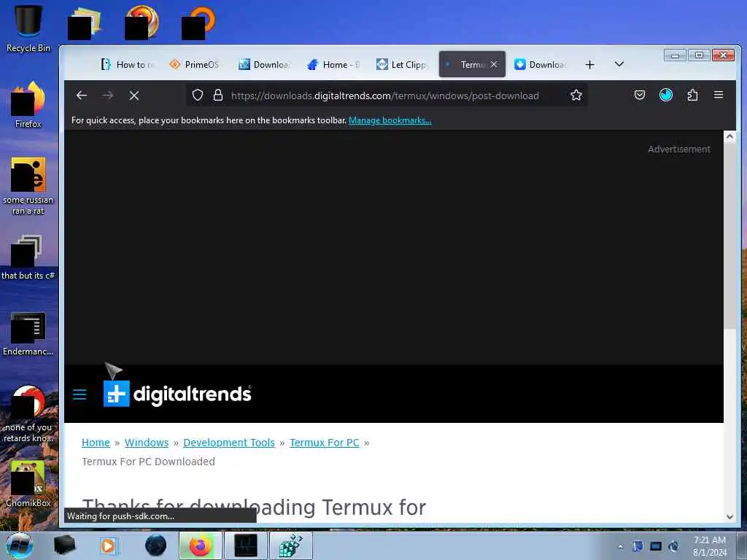Click the digitaltrends logo
The width and height of the screenshot is (747, 560).
pos(177,394)
